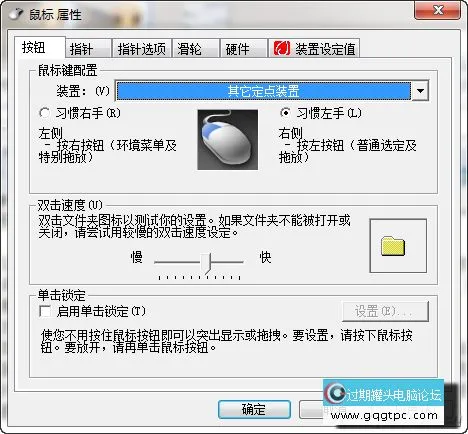Click the red icon on 装置设定值 tab
This screenshot has height=434, width=468.
(282, 49)
